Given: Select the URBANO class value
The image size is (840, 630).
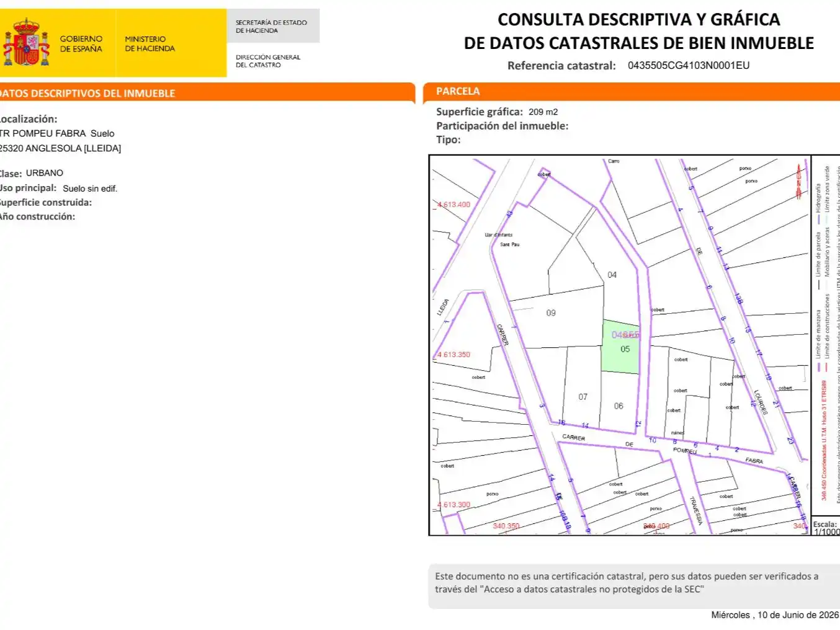Looking at the screenshot, I should [x=44, y=173].
